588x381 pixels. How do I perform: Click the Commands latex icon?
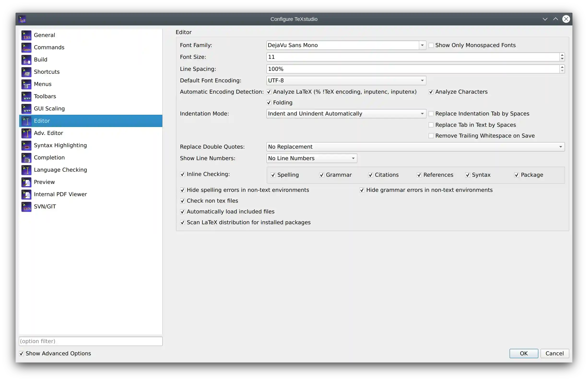point(26,48)
